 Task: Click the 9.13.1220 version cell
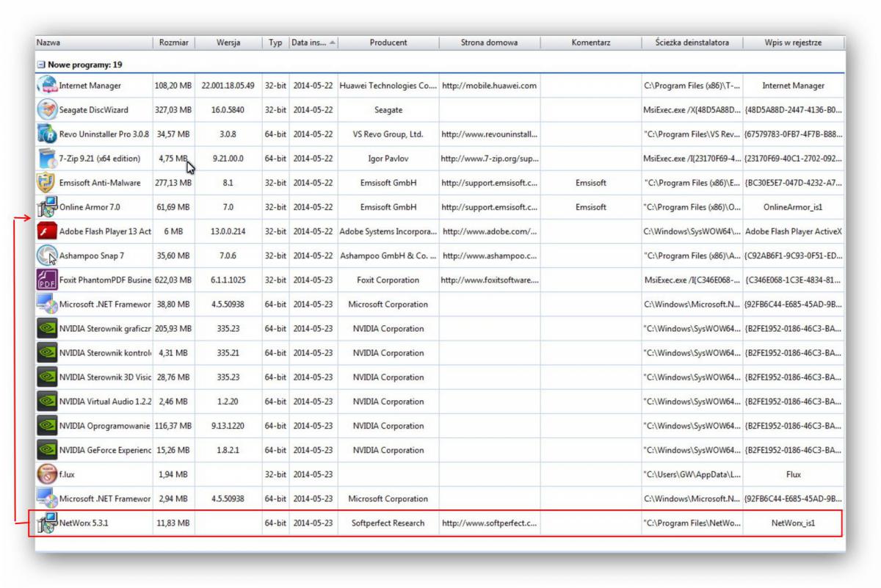(x=228, y=426)
